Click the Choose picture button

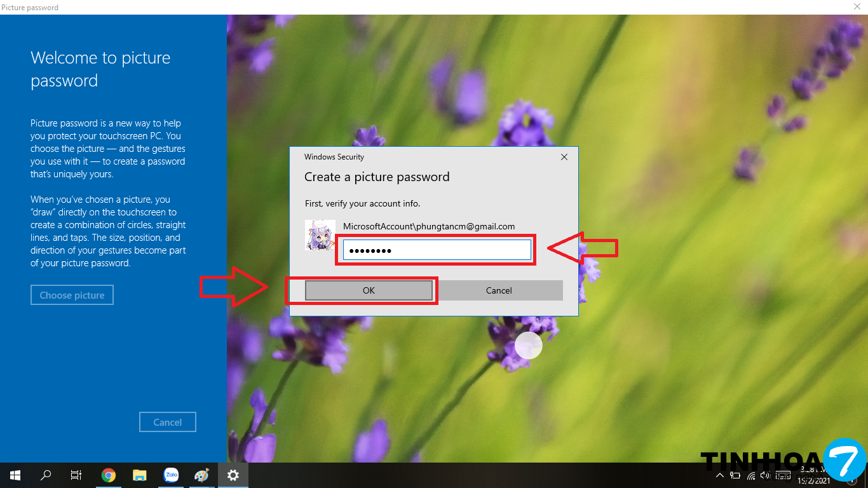[72, 295]
